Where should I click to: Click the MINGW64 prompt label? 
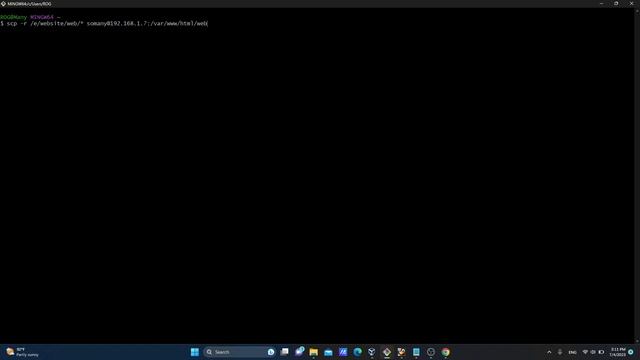click(x=42, y=17)
